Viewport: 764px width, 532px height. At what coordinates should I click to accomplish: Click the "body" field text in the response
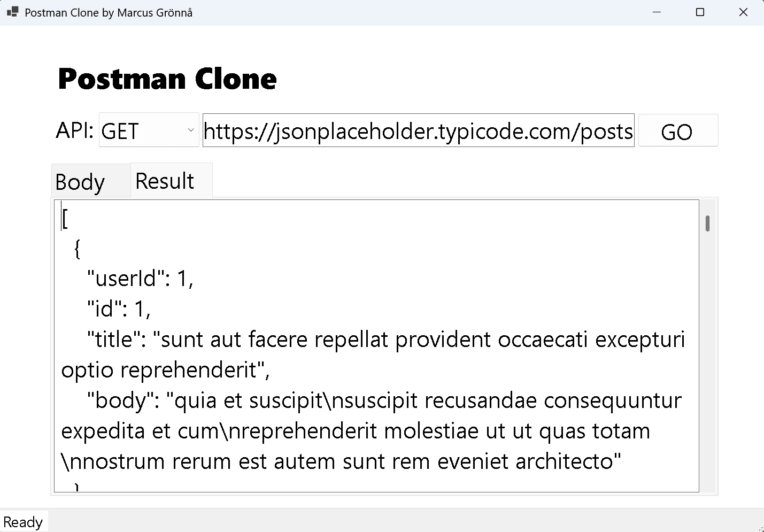click(113, 400)
